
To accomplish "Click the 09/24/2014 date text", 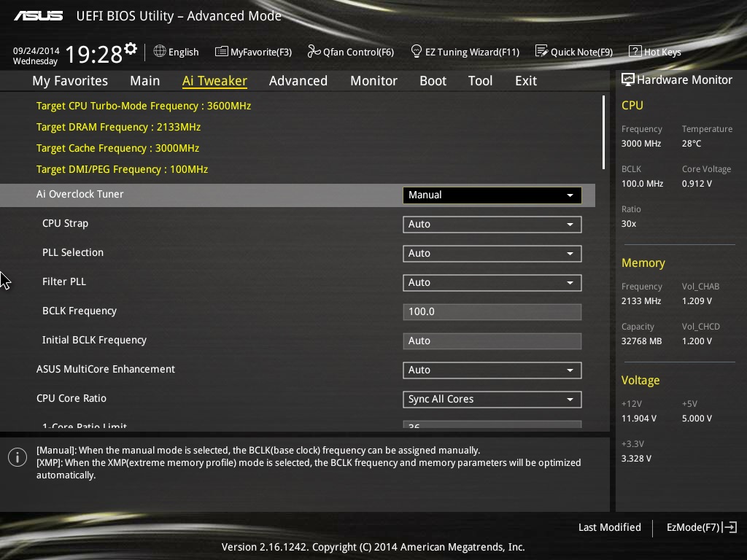I will [x=36, y=50].
